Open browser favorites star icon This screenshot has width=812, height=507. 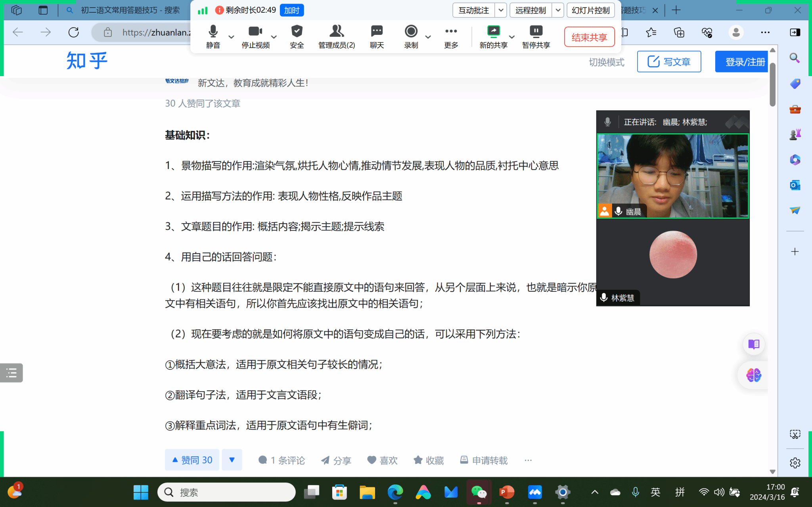point(651,33)
